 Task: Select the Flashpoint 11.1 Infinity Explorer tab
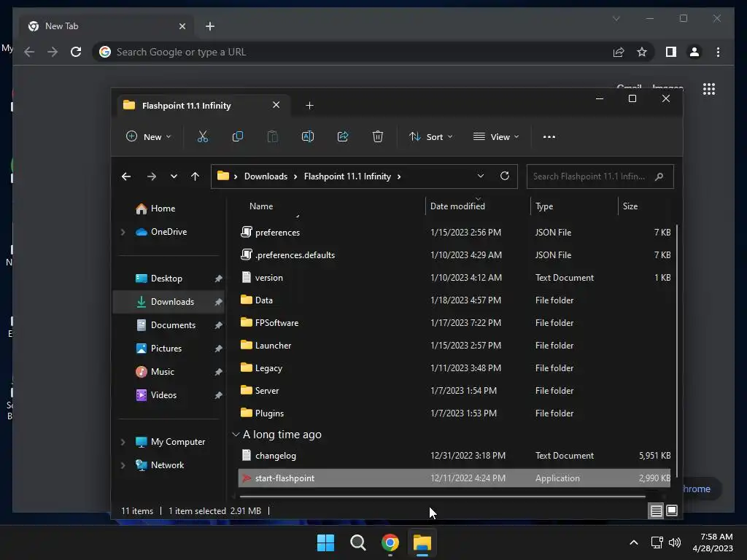(x=202, y=105)
